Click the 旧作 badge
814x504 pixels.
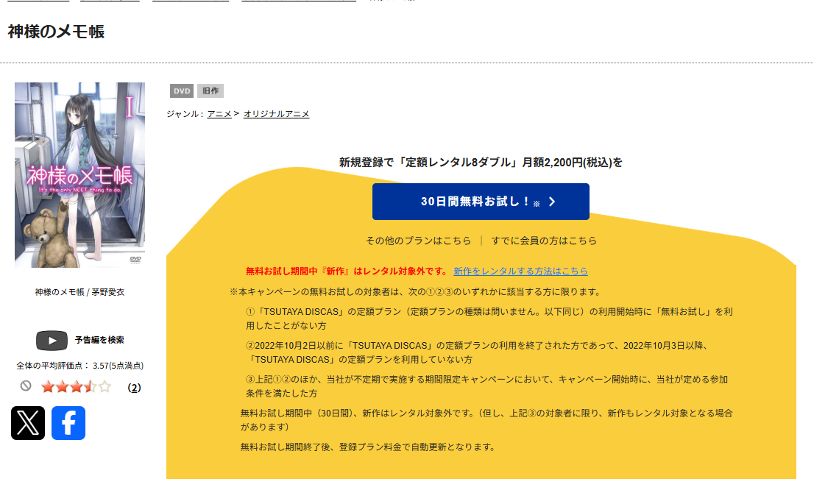(x=210, y=90)
